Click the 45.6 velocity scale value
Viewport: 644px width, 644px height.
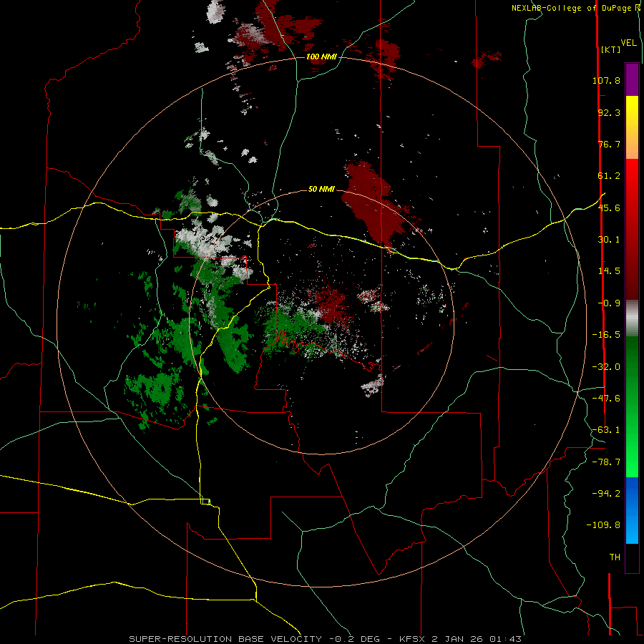609,208
